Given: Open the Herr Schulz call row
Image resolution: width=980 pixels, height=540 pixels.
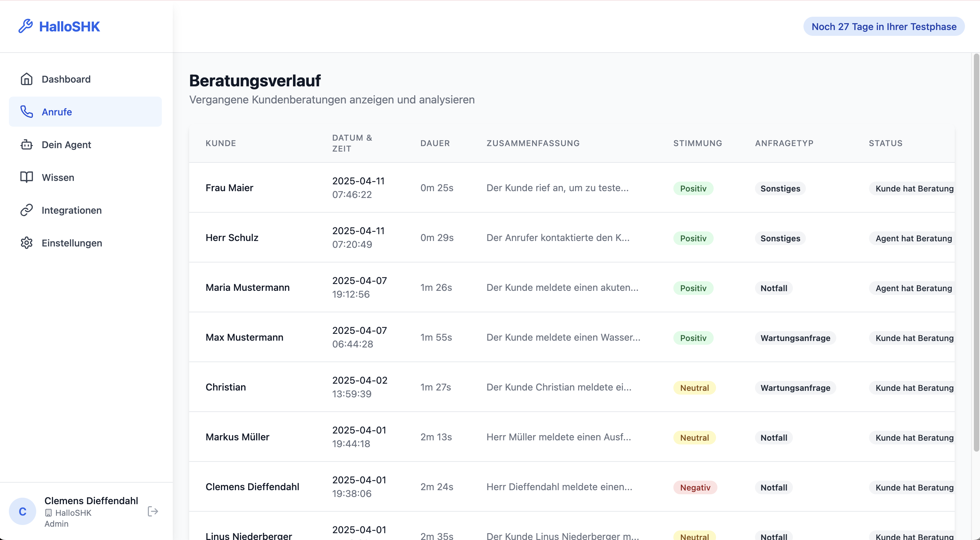Looking at the screenshot, I should coord(572,237).
